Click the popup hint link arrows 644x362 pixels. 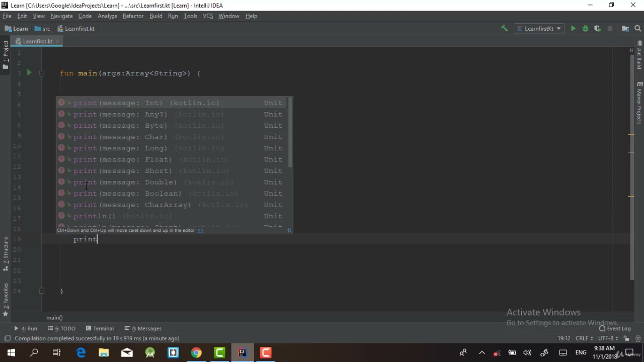[x=200, y=230]
